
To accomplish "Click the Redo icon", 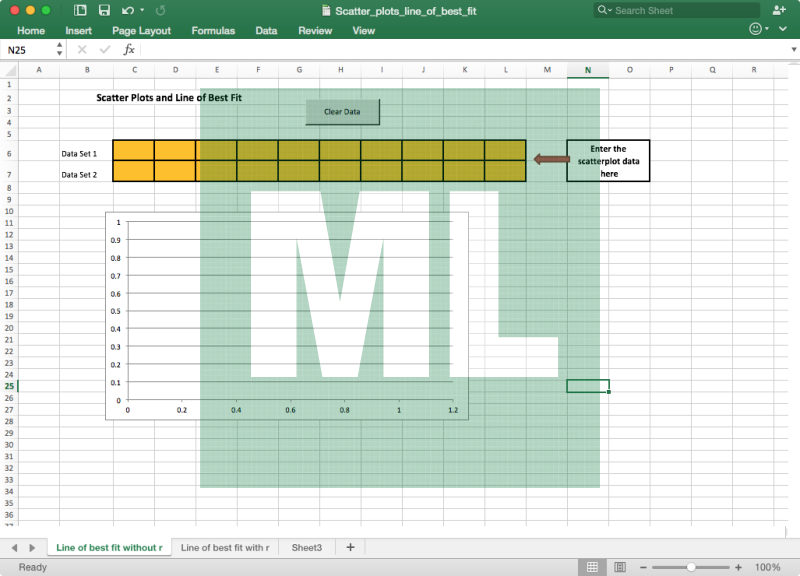I will pyautogui.click(x=160, y=10).
